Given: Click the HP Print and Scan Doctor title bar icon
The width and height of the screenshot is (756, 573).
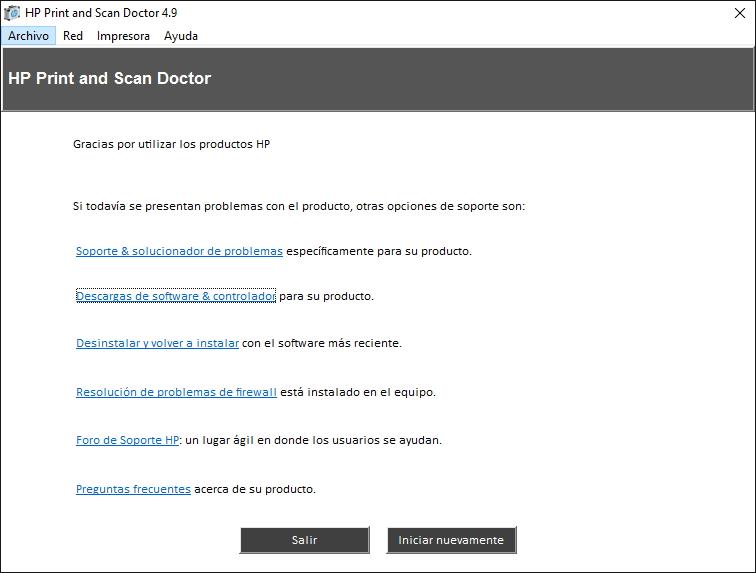Looking at the screenshot, I should tap(12, 13).
